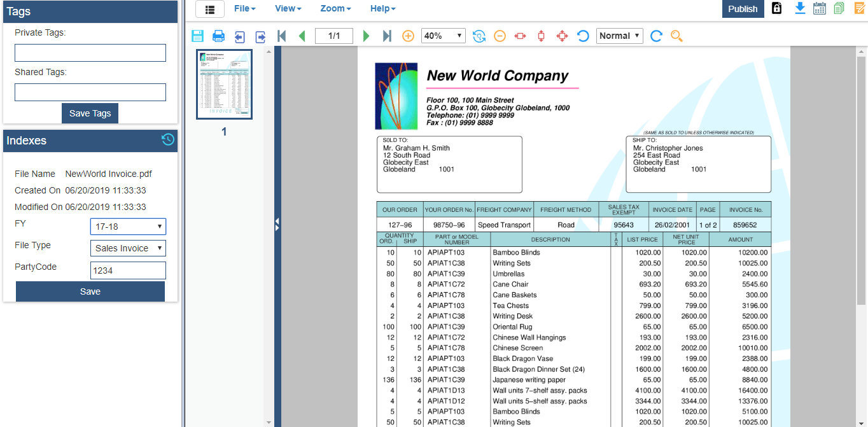Expand the FY 17-18 dropdown
This screenshot has height=427, width=868.
pyautogui.click(x=128, y=227)
